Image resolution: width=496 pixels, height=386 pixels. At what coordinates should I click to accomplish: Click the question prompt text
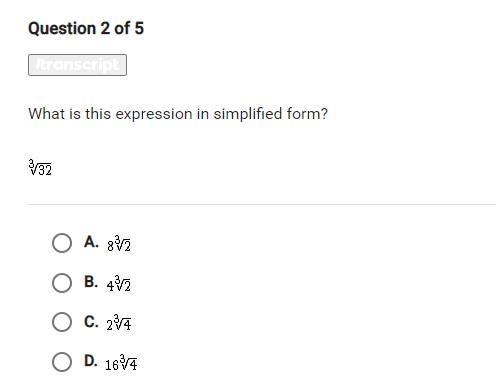point(178,114)
